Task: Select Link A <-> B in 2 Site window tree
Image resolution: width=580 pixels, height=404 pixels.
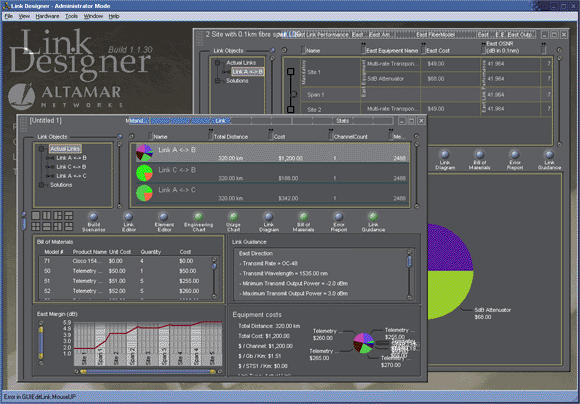Action: coord(248,72)
